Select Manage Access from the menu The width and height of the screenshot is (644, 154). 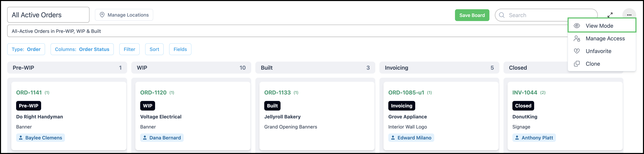click(602, 38)
